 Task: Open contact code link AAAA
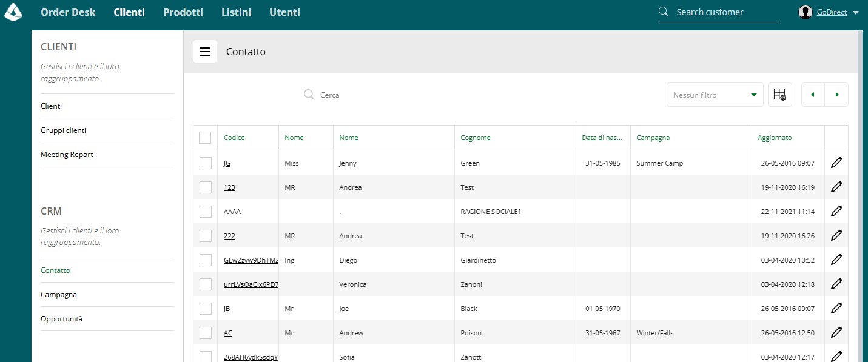[232, 212]
